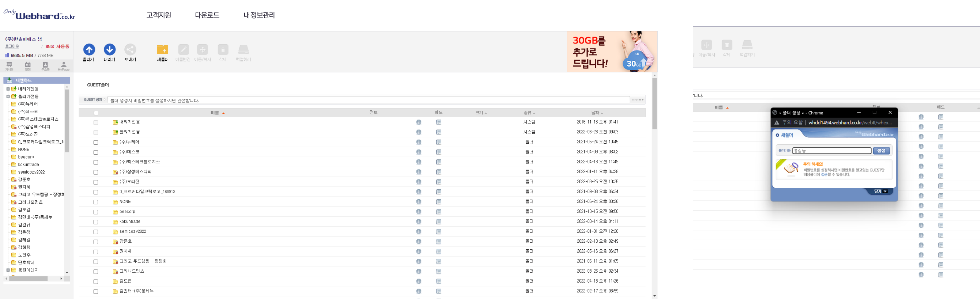
Task: Open the MyPage icon in sidebar
Action: tap(63, 66)
